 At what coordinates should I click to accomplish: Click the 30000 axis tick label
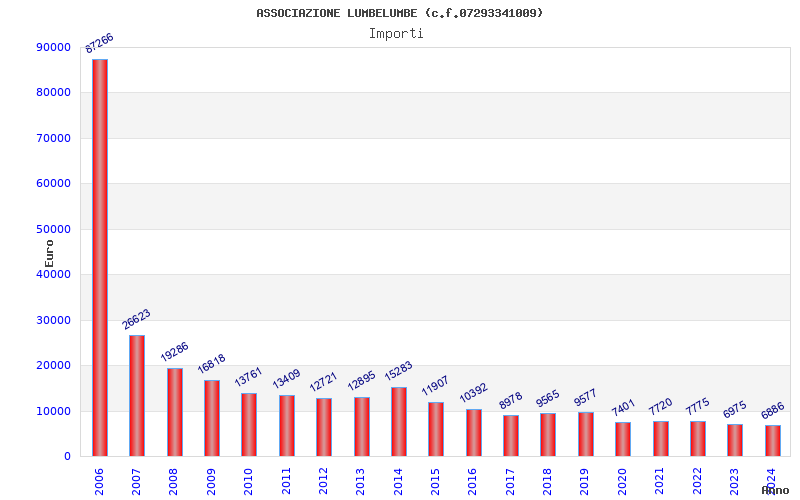[54, 320]
